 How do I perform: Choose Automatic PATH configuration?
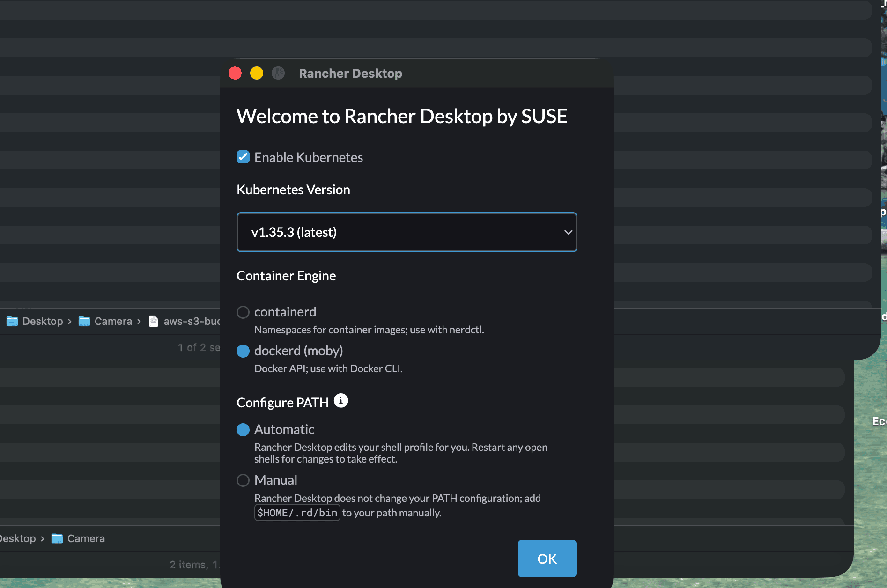[x=243, y=429]
